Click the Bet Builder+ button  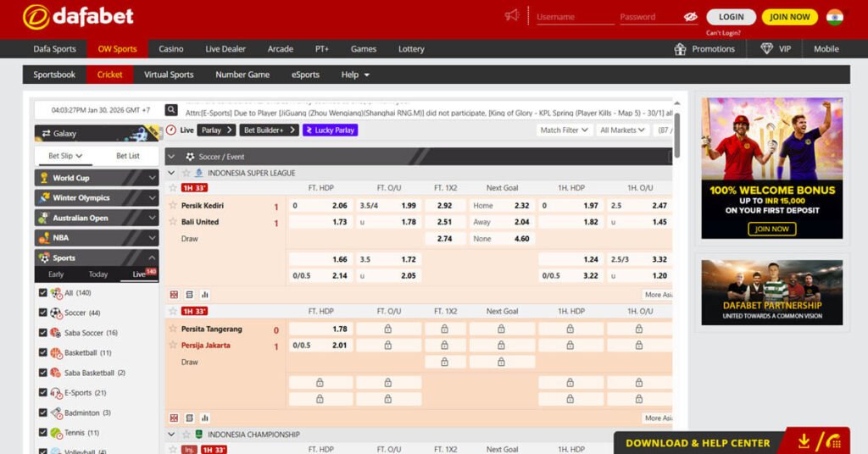point(269,130)
